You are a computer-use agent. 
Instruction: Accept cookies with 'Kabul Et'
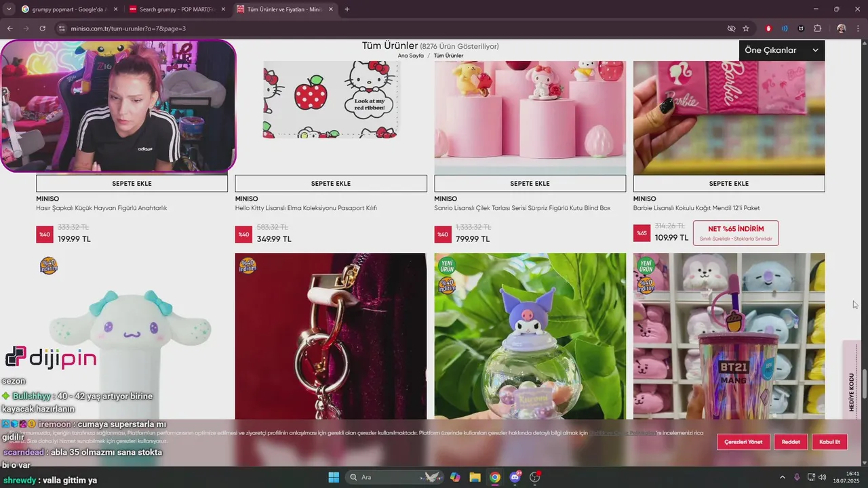click(x=829, y=442)
